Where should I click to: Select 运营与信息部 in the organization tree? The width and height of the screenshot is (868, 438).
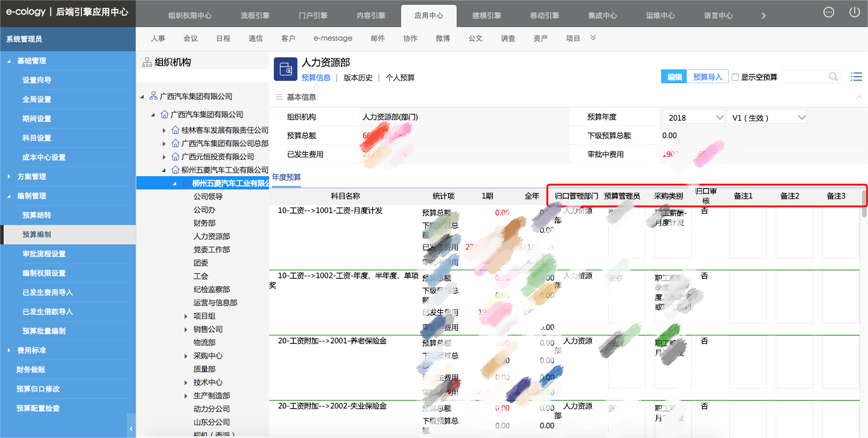[x=215, y=303]
